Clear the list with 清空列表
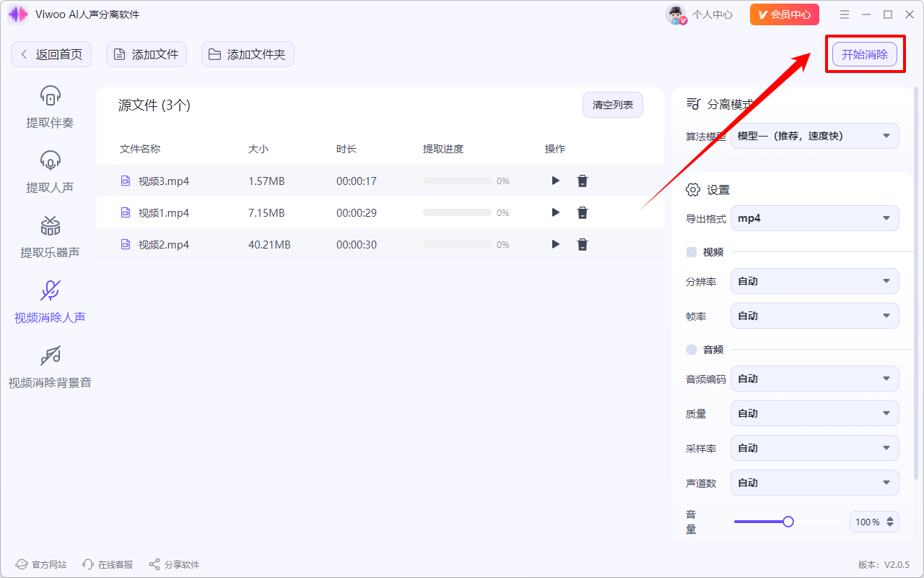 [x=613, y=105]
